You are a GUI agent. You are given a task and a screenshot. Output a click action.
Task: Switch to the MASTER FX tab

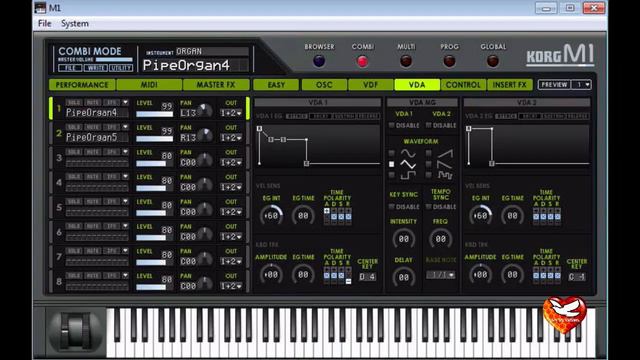point(216,84)
